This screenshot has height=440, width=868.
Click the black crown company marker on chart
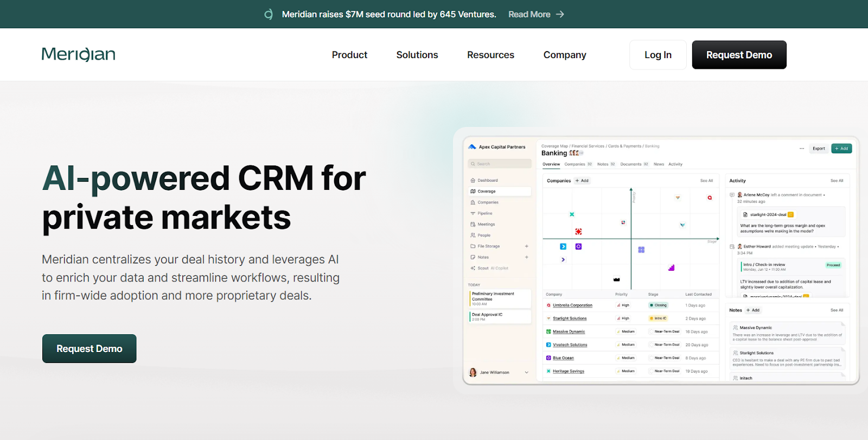point(616,279)
